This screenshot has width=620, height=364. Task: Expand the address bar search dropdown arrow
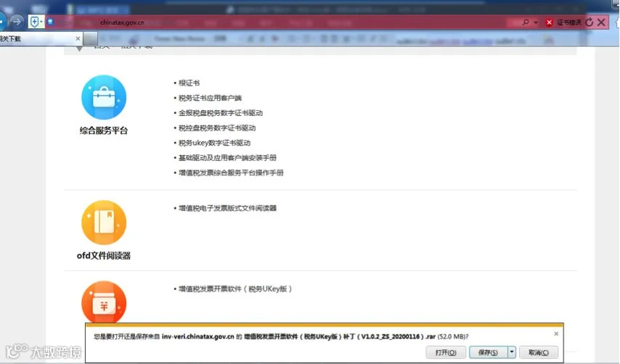[x=536, y=22]
